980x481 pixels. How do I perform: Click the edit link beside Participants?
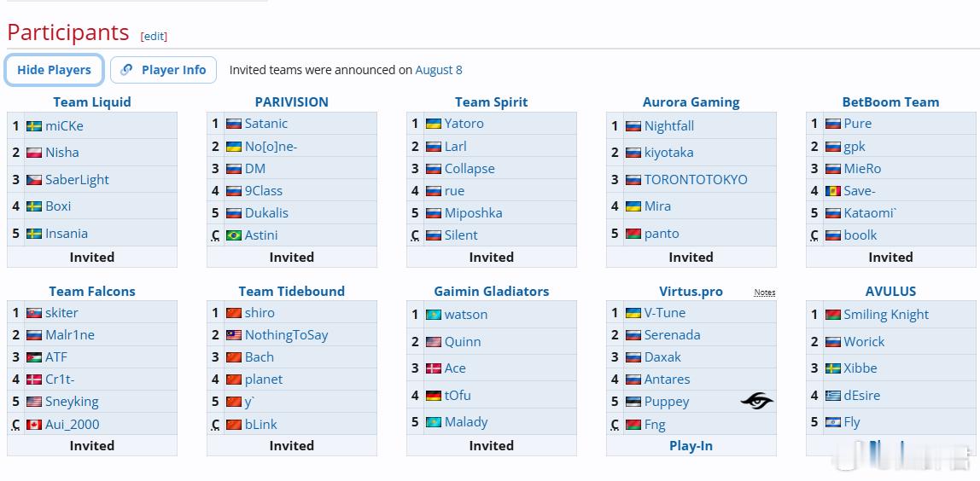tap(154, 36)
